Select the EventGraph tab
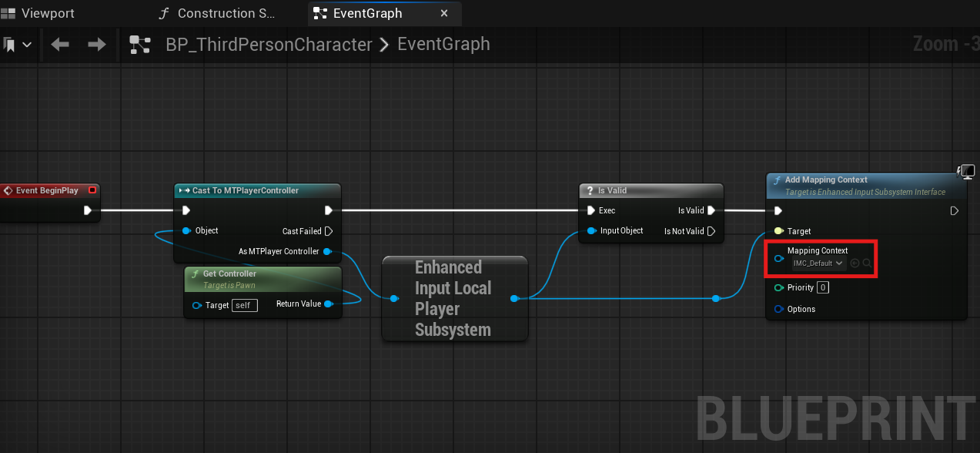 point(367,13)
